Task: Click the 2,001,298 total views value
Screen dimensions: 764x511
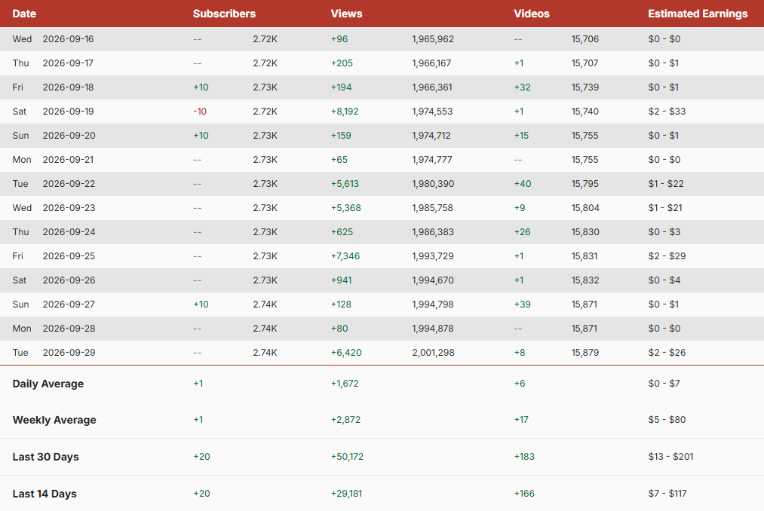Action: click(x=433, y=353)
